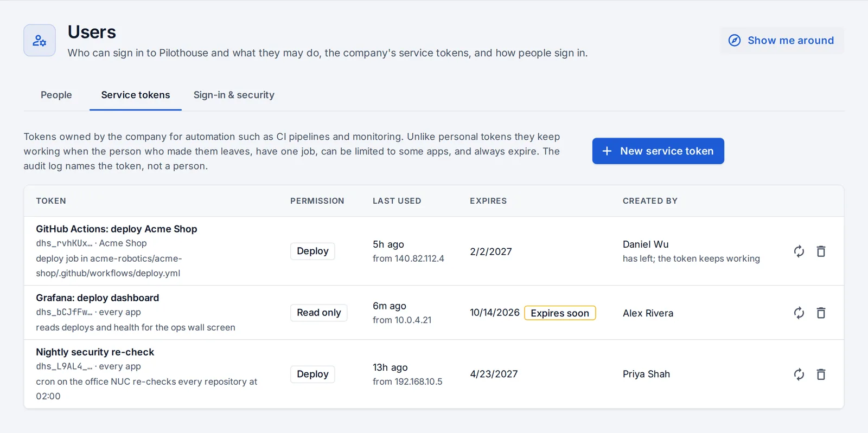Click creator name Daniel Wu
The height and width of the screenshot is (433, 868).
click(x=646, y=244)
